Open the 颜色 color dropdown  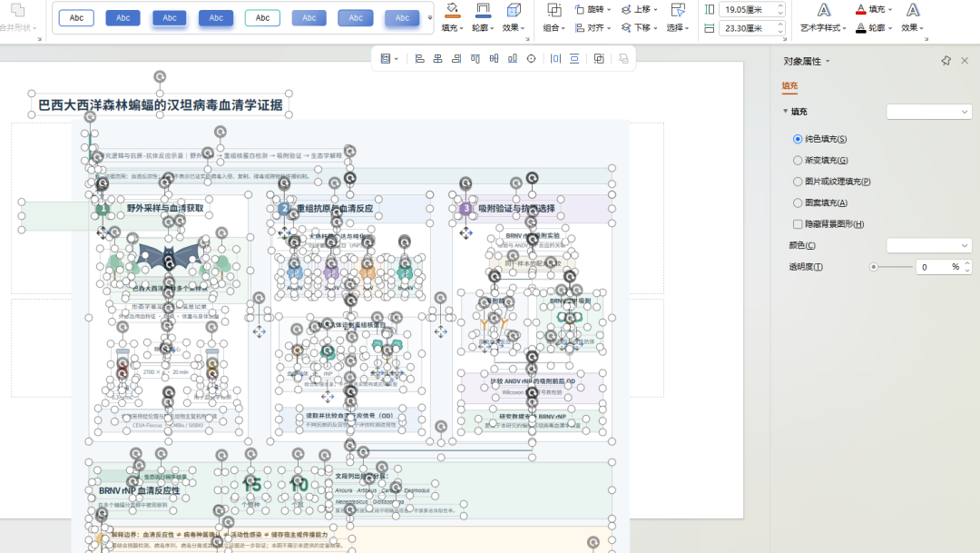tap(929, 245)
